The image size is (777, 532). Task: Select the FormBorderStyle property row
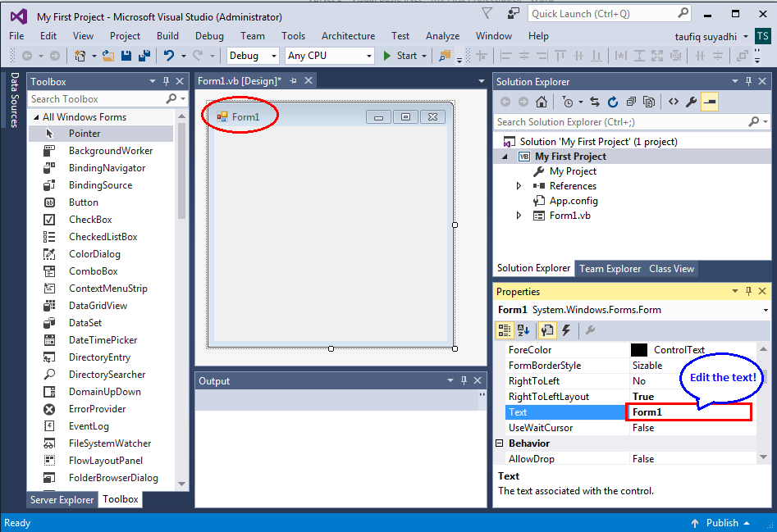[x=630, y=366]
